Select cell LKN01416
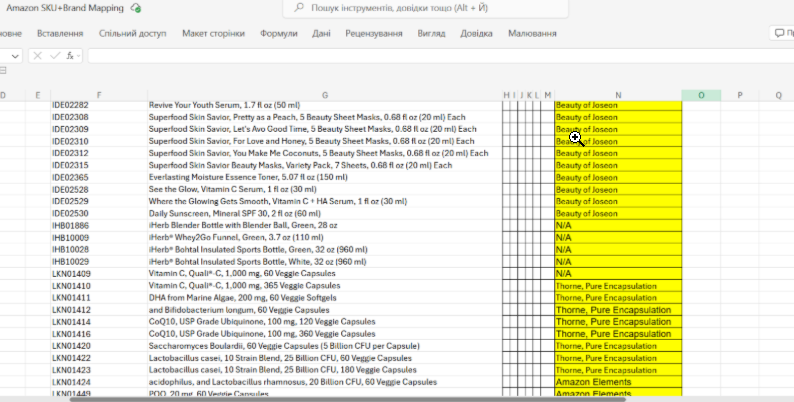The image size is (794, 402). (99, 334)
